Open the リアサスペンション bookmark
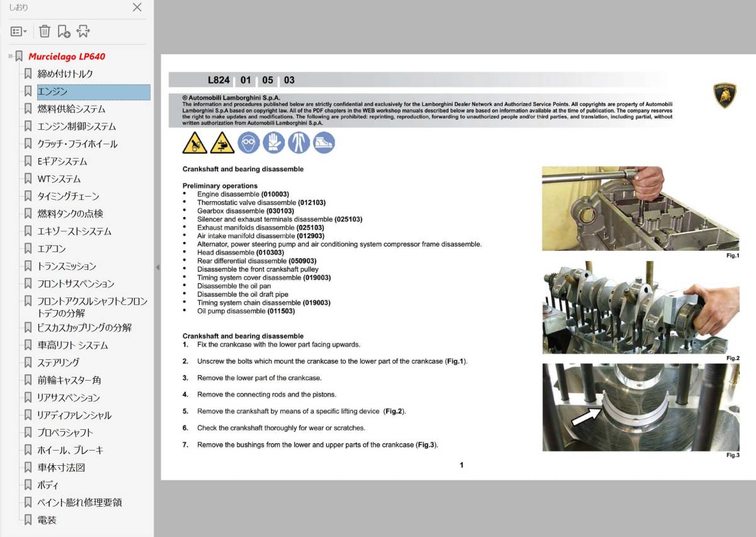The width and height of the screenshot is (756, 537). tap(69, 398)
